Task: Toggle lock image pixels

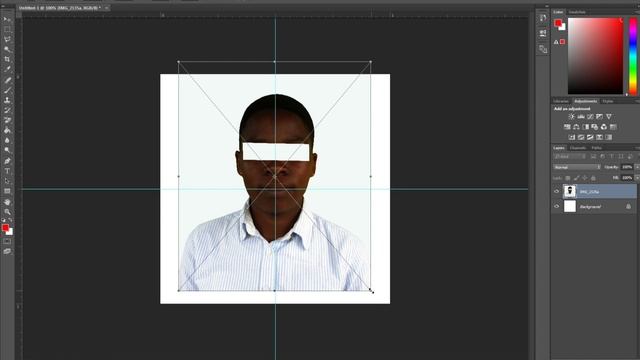Action: pos(576,178)
